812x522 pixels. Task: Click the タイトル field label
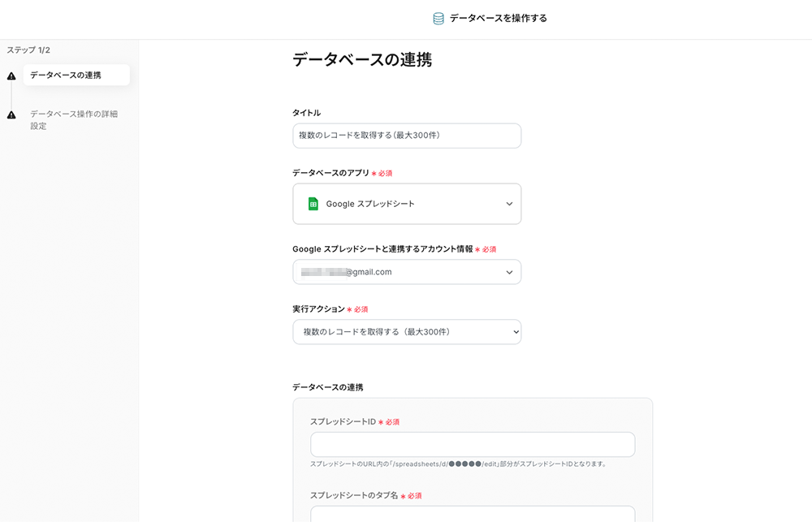pos(306,113)
